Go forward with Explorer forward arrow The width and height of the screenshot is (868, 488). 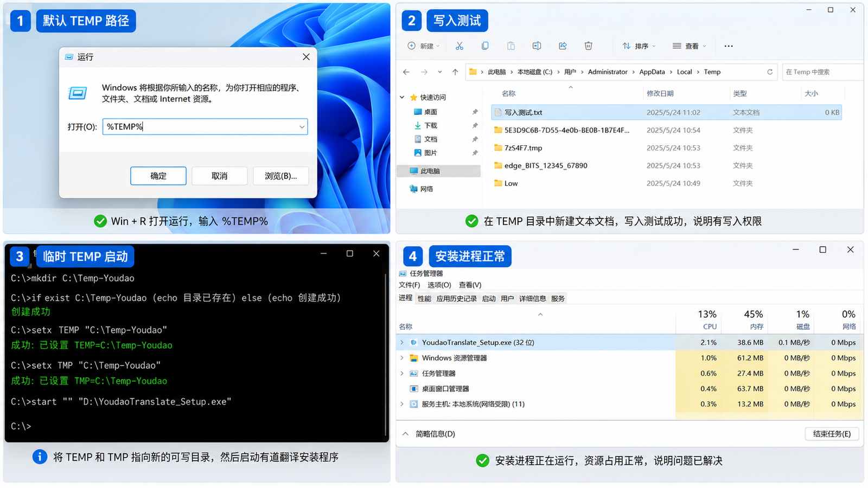(x=424, y=72)
